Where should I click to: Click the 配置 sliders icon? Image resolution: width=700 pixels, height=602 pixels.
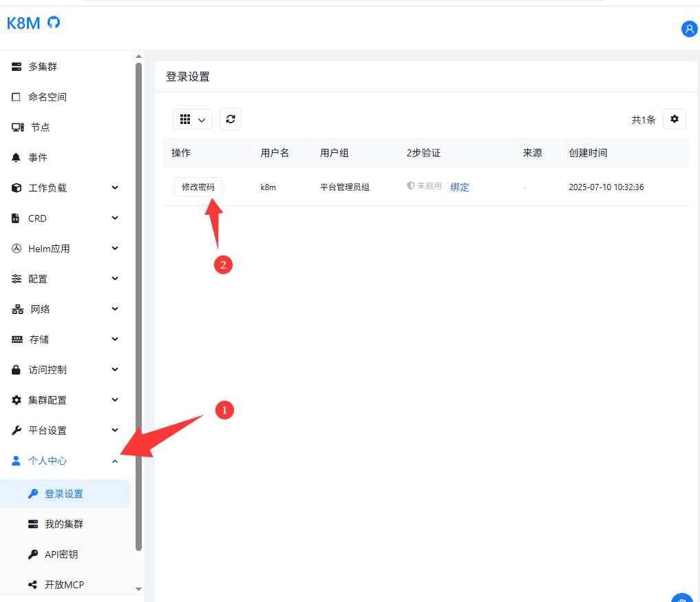[x=17, y=279]
